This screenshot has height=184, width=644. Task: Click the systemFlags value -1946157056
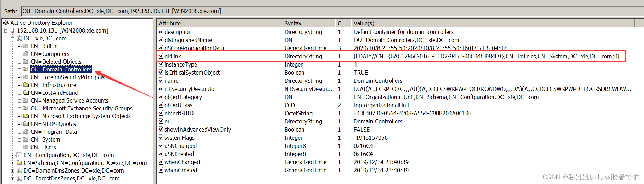point(370,138)
